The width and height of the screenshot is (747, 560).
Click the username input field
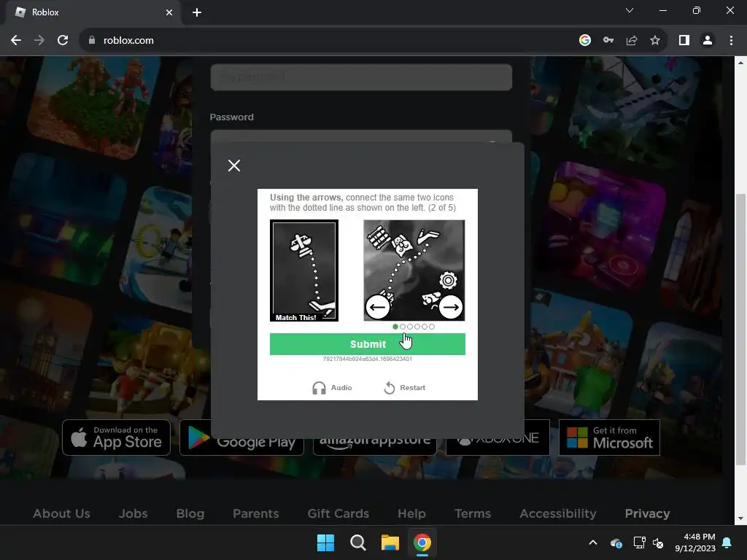[x=361, y=77]
